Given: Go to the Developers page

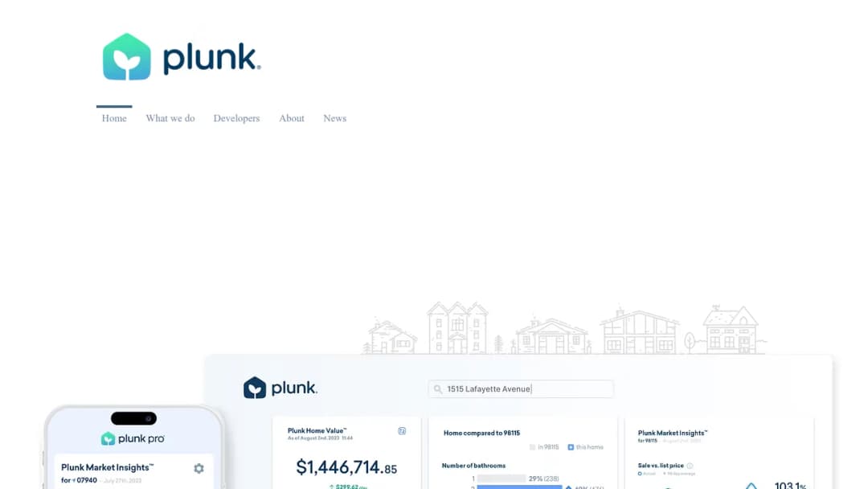Looking at the screenshot, I should 236,118.
